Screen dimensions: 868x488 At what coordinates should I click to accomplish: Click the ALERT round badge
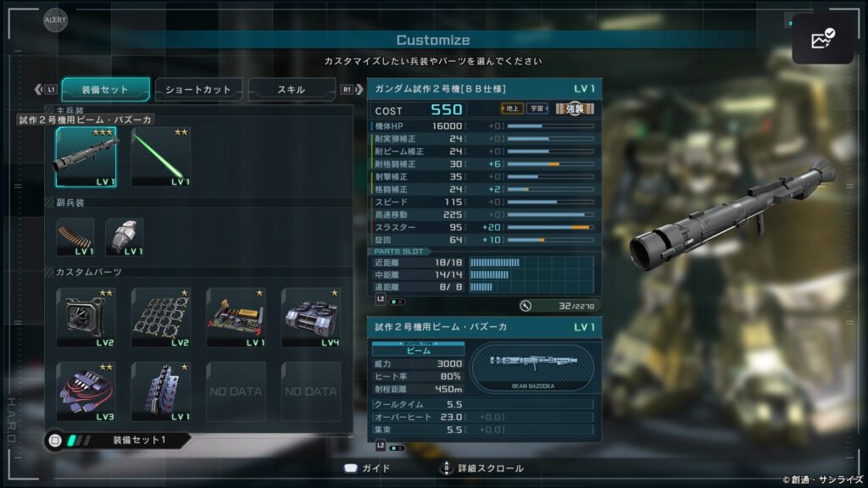55,20
